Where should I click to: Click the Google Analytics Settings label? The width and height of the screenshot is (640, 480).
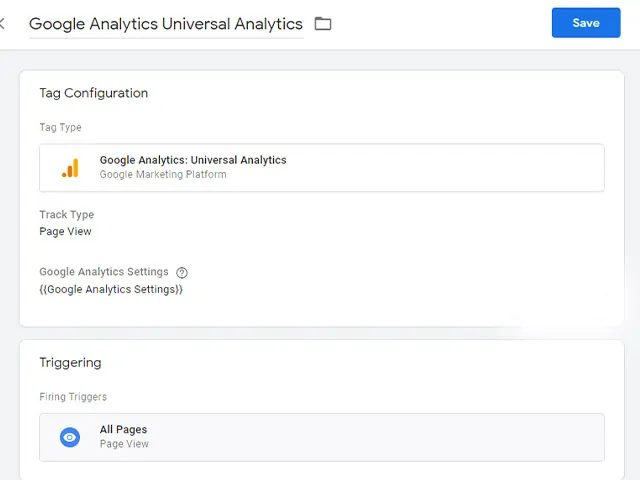pos(104,272)
